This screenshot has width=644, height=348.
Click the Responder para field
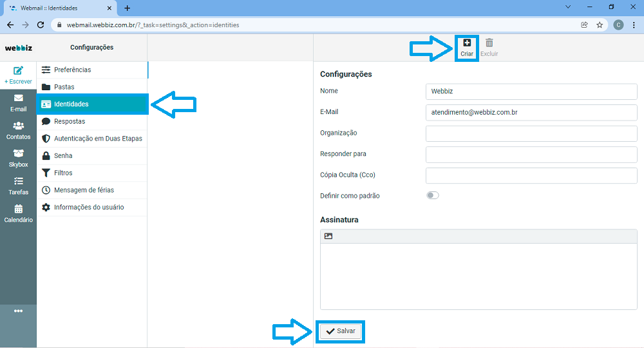click(531, 155)
